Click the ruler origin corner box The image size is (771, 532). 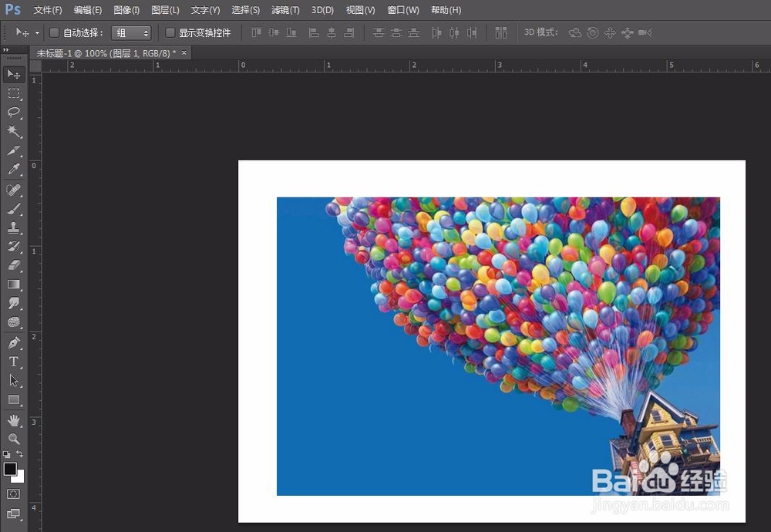tap(36, 66)
